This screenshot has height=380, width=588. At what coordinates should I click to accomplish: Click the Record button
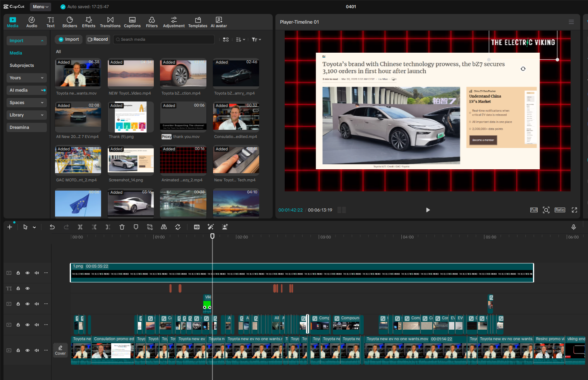pos(98,39)
